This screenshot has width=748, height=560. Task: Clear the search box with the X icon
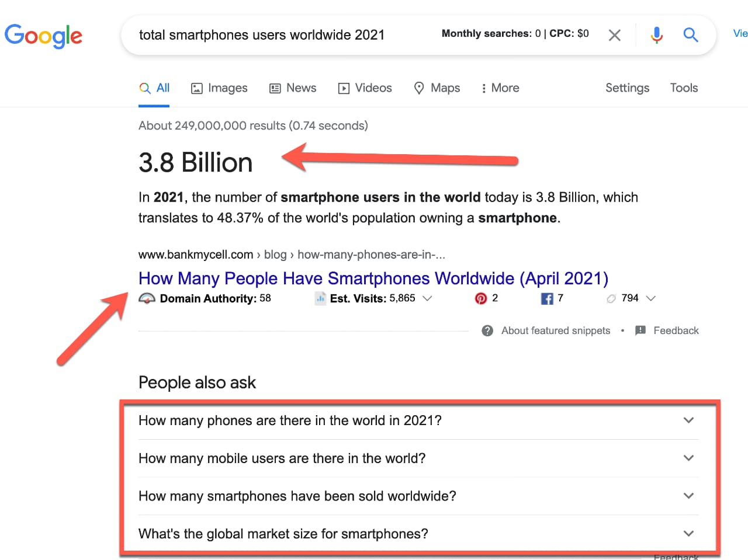coord(614,36)
